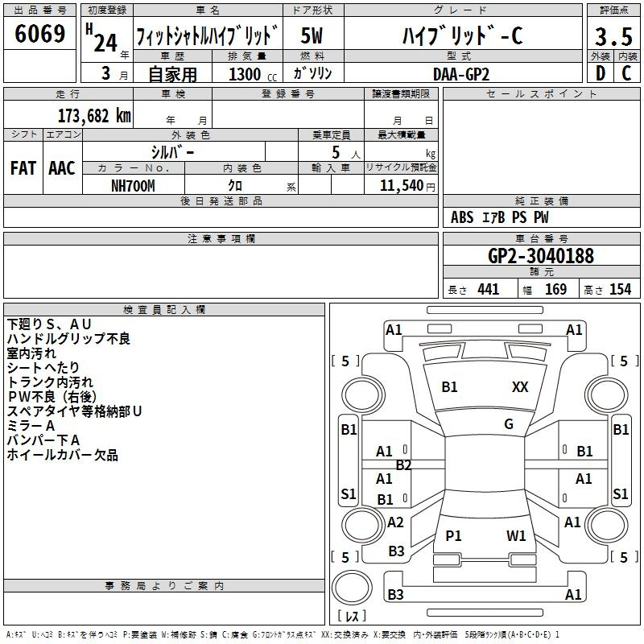Select grade ハイブリッド-C
Viewport: 644px width, 644px height.
(x=463, y=35)
